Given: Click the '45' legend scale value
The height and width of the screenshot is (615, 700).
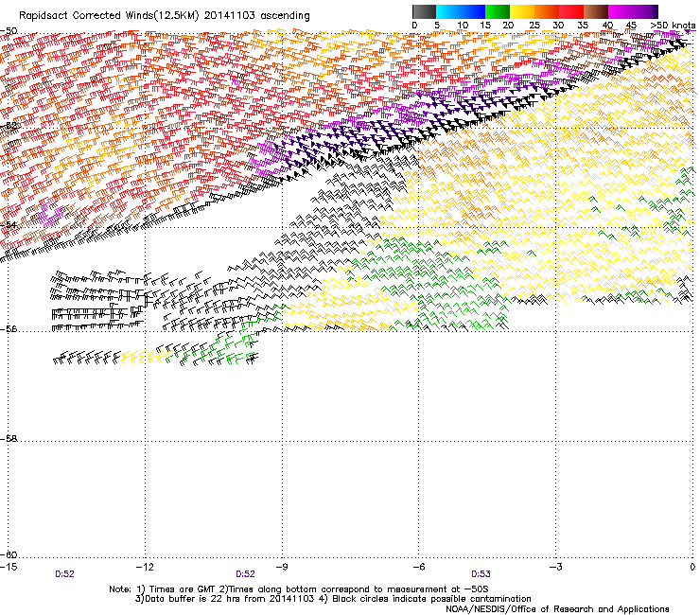Looking at the screenshot, I should point(631,26).
